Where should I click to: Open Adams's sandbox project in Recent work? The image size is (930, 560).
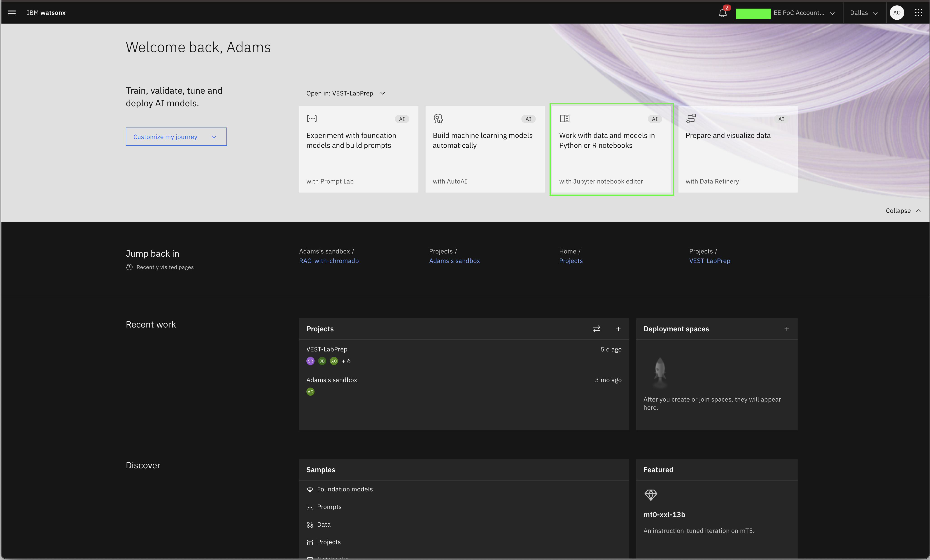[x=331, y=380]
